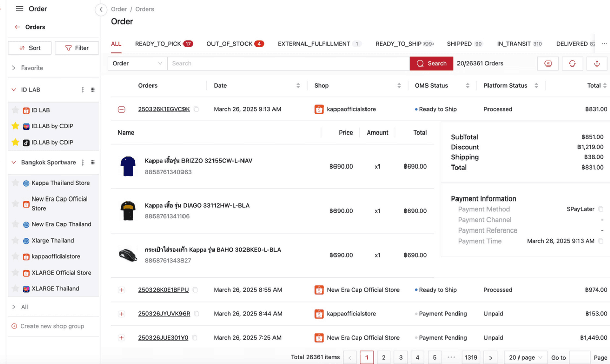The width and height of the screenshot is (610, 364).
Task: Open more options menu for Bangkok Sportware group
Action: coord(83,162)
